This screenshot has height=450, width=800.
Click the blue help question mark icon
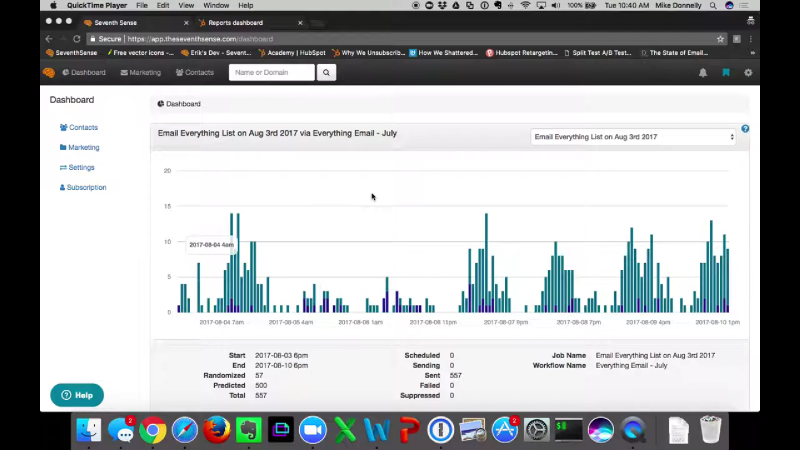coord(745,129)
